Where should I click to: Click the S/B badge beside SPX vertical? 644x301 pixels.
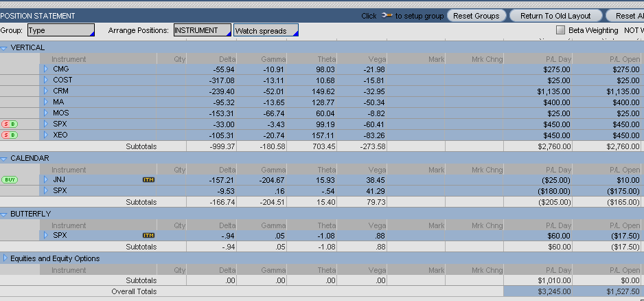tap(10, 124)
